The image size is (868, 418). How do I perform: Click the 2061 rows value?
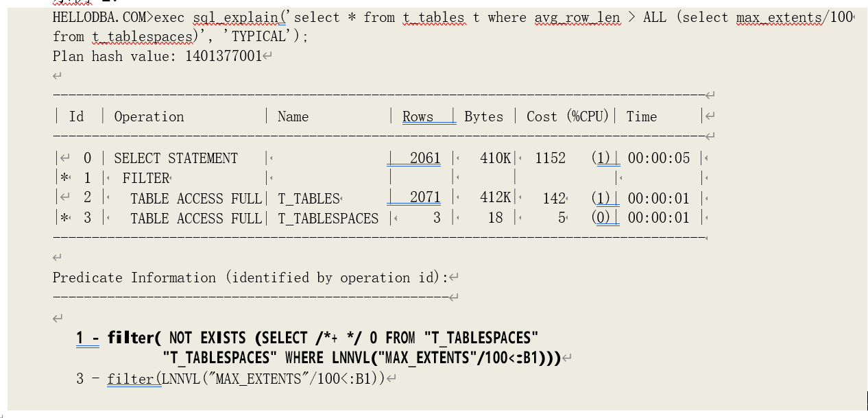pyautogui.click(x=425, y=158)
